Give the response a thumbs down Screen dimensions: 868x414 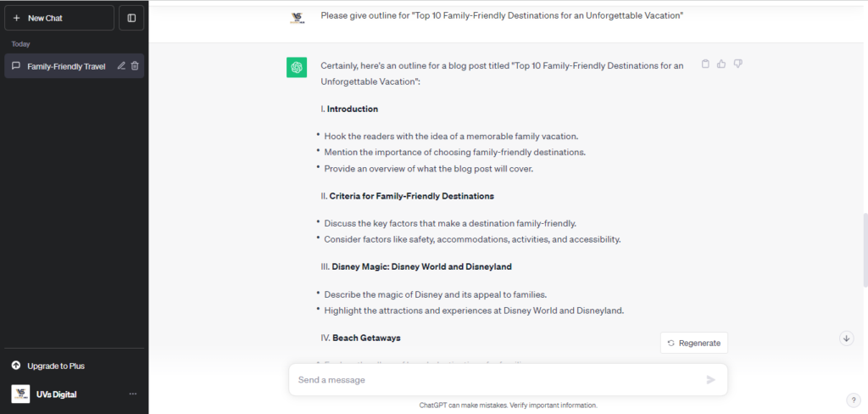[737, 64]
